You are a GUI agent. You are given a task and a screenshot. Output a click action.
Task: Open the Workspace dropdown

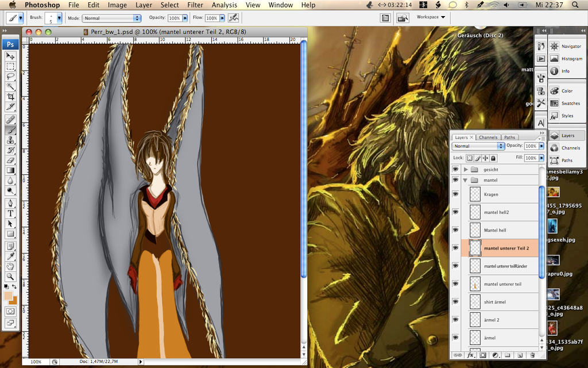pos(431,17)
